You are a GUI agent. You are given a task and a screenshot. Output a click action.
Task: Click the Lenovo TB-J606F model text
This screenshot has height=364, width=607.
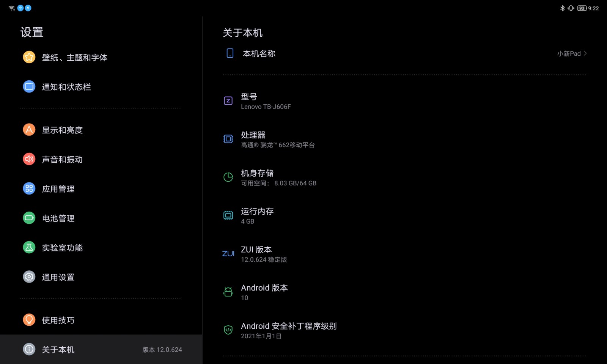pyautogui.click(x=266, y=107)
